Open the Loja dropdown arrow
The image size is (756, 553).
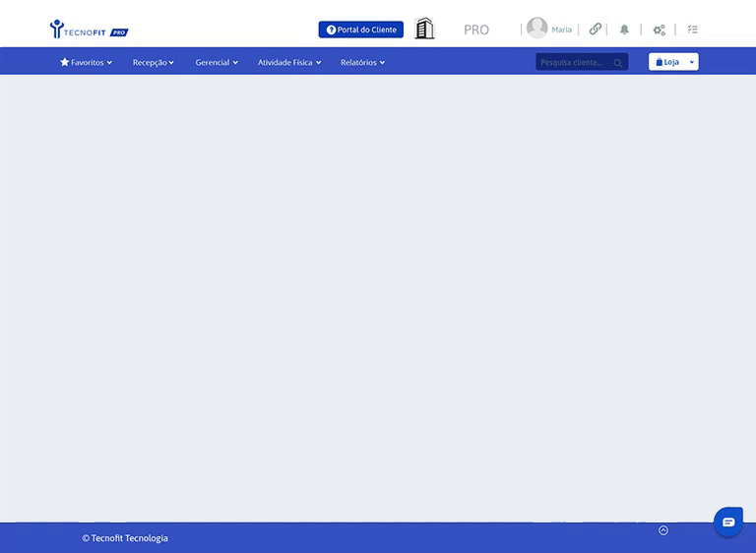(x=692, y=62)
